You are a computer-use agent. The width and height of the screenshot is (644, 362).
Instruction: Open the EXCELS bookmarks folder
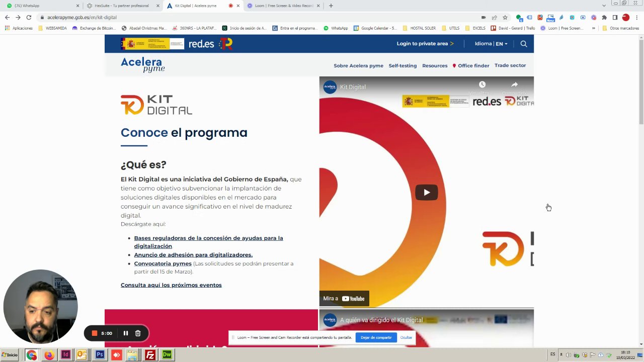(475, 28)
